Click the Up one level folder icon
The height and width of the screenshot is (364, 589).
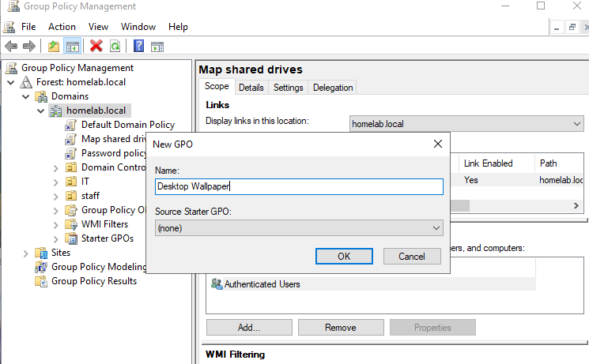click(x=54, y=47)
